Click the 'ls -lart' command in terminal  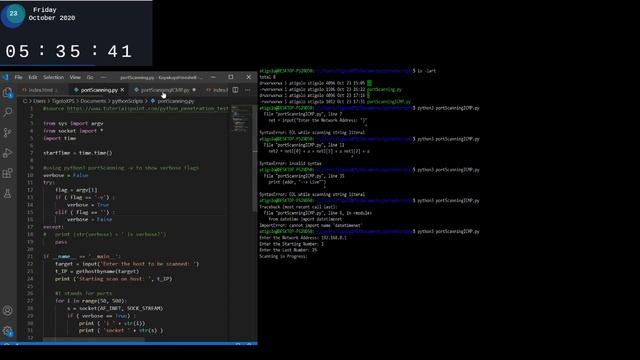(427, 71)
